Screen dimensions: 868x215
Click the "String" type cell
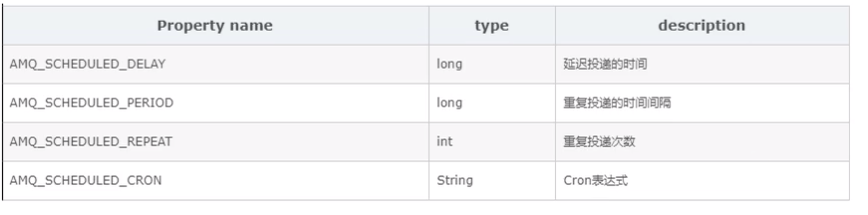(455, 180)
